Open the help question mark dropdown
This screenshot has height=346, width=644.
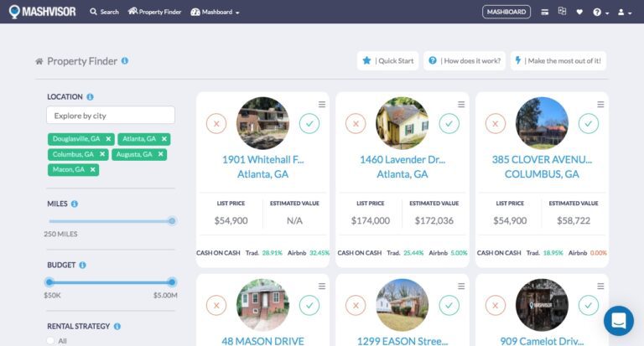(x=600, y=13)
